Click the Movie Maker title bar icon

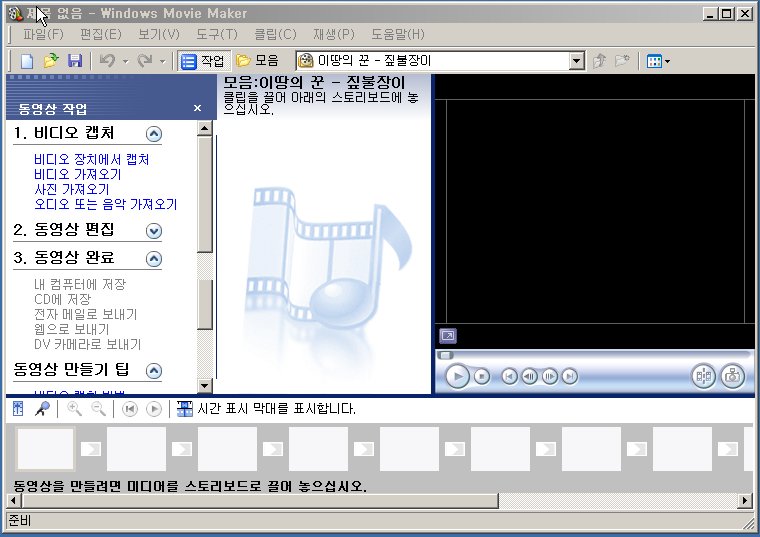(x=16, y=14)
